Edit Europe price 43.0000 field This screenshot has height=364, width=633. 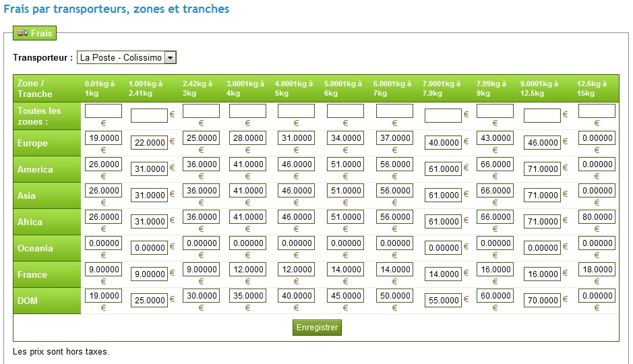point(495,138)
